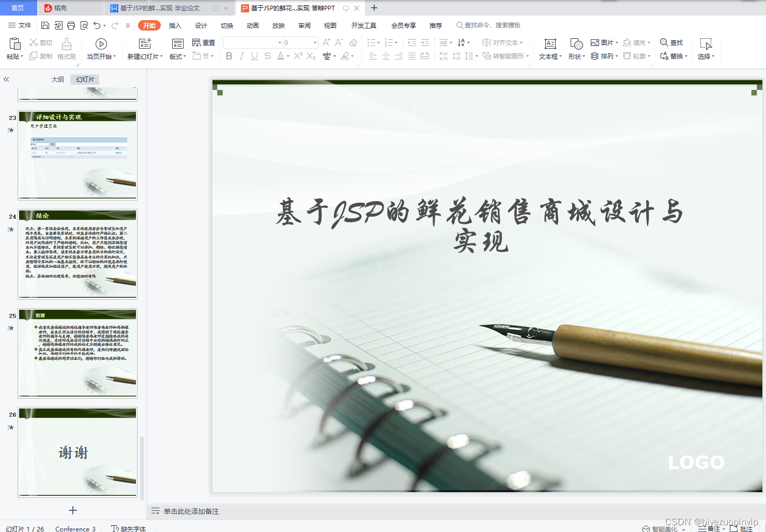Click the Cut (剪切) scissors button
The image size is (766, 532).
[x=40, y=42]
